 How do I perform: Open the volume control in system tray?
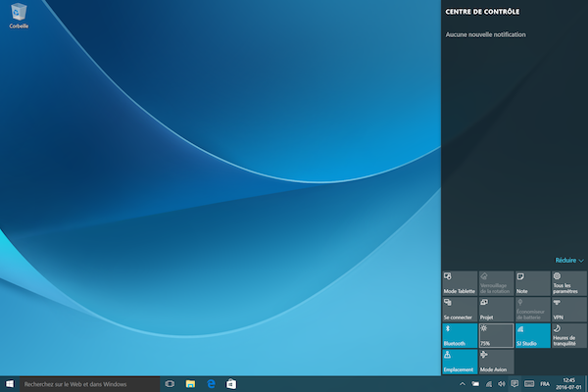click(502, 384)
